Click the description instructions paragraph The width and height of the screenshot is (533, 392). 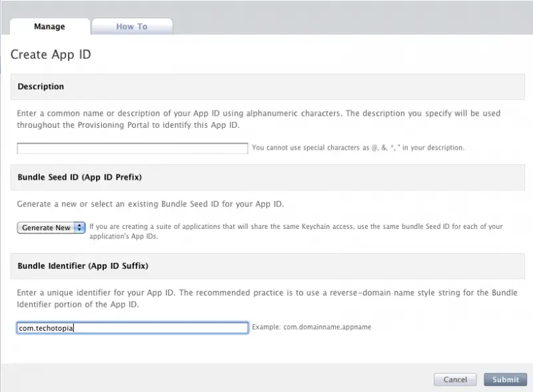click(x=259, y=118)
